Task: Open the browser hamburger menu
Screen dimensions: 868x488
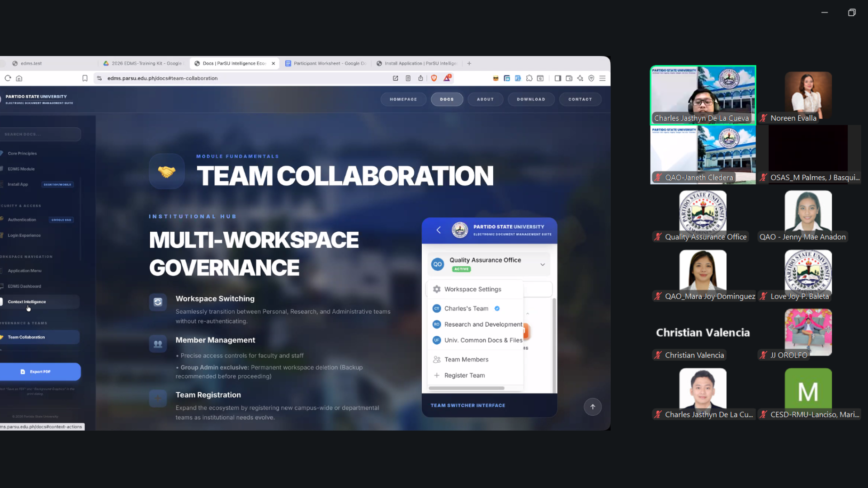Action: click(602, 78)
